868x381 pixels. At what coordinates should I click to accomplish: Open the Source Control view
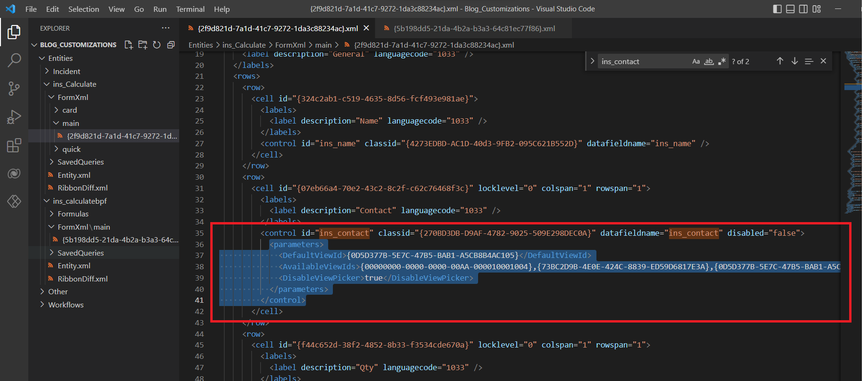click(14, 88)
